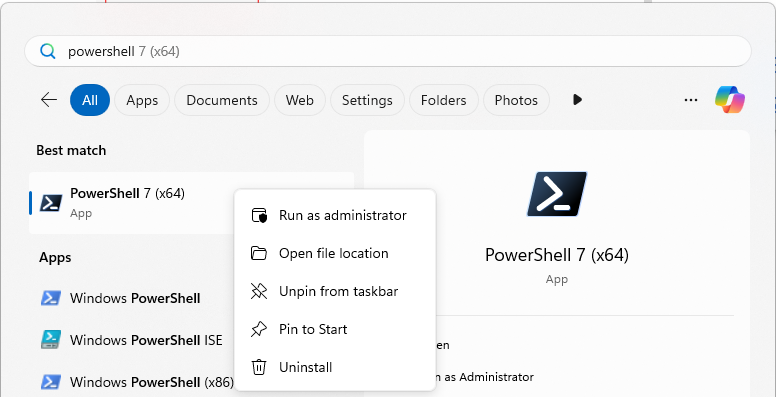Viewport: 776px width, 397px height.
Task: Click the Unpin from taskbar pin icon
Action: [259, 292]
